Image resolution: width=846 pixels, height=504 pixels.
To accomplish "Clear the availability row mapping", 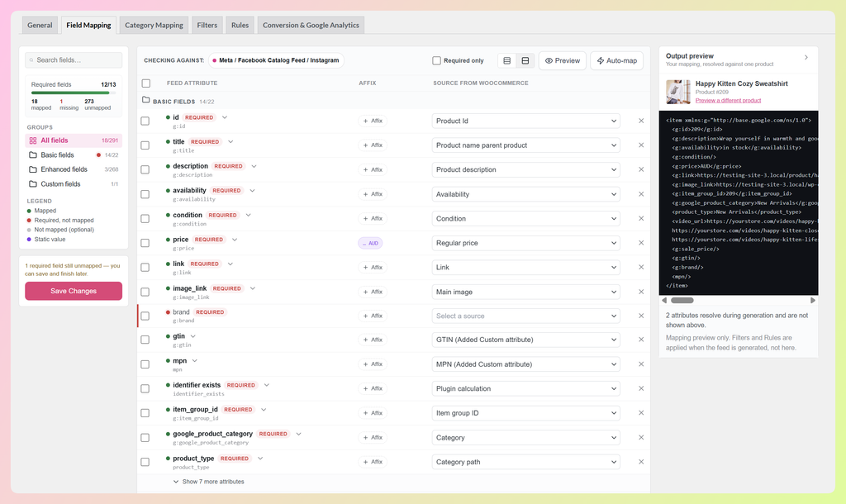I will pyautogui.click(x=641, y=194).
